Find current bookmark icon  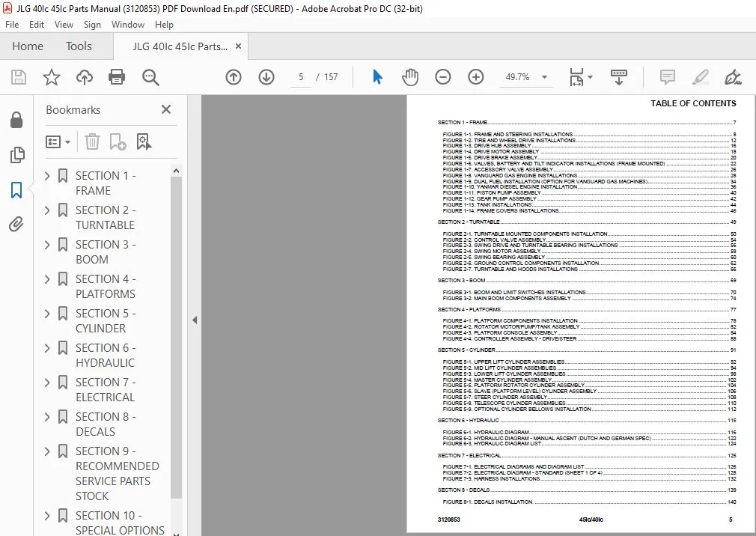click(x=144, y=141)
